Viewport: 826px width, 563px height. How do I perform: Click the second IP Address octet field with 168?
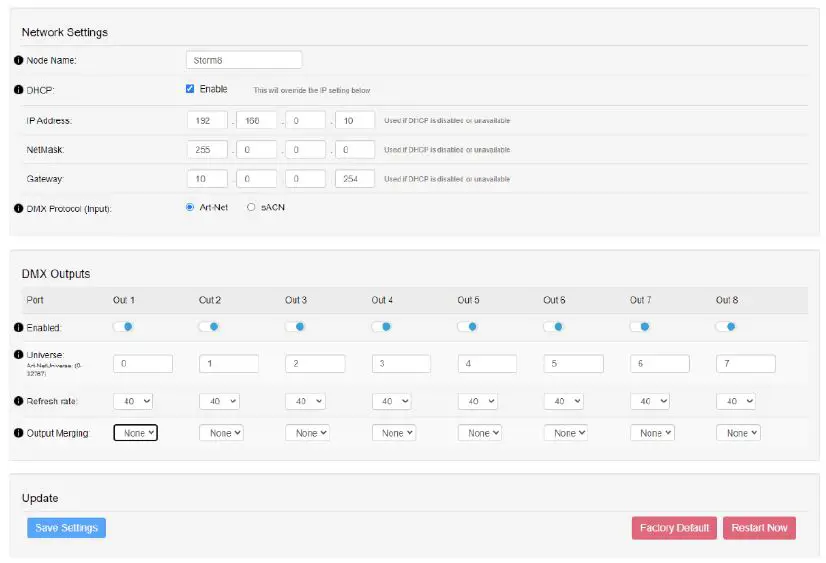257,121
